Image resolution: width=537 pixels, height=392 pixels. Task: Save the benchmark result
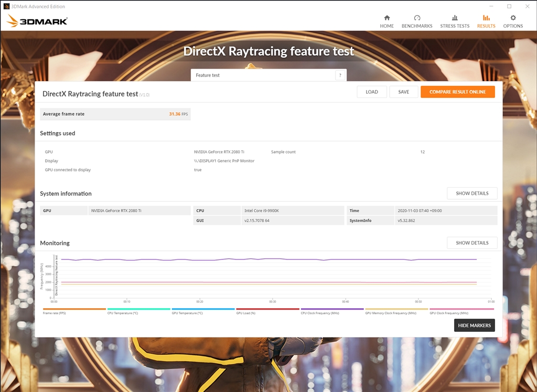click(x=403, y=92)
